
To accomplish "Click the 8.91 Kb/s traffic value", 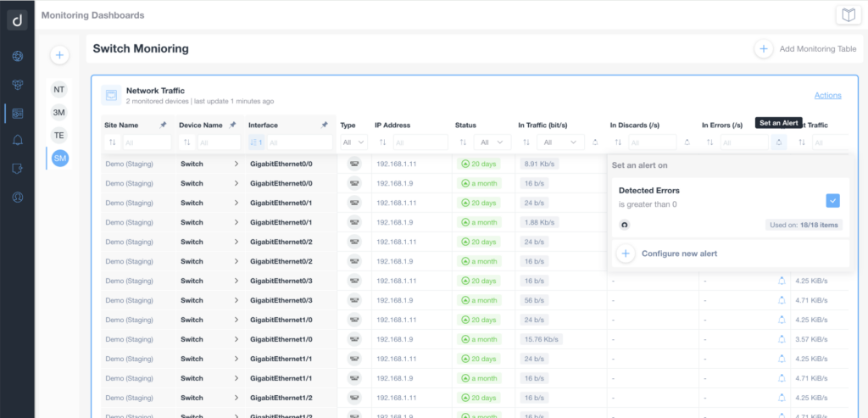I will click(x=539, y=164).
